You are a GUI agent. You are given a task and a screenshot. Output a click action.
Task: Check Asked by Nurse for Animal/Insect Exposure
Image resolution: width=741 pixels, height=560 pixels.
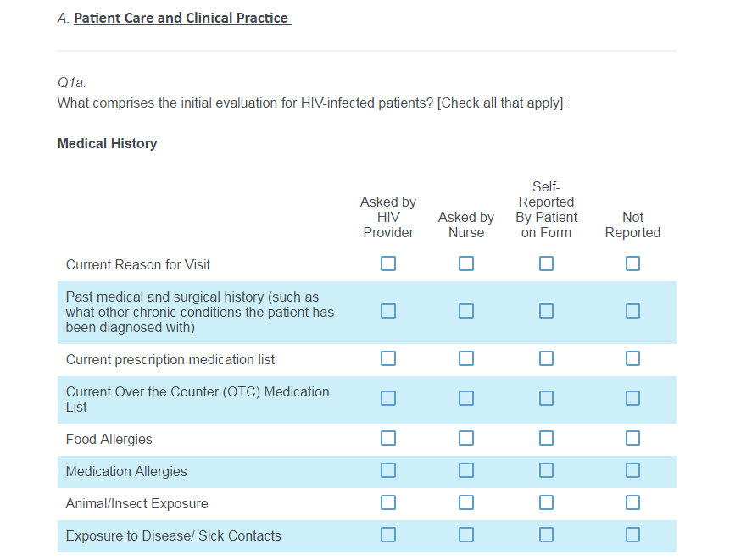coord(466,502)
